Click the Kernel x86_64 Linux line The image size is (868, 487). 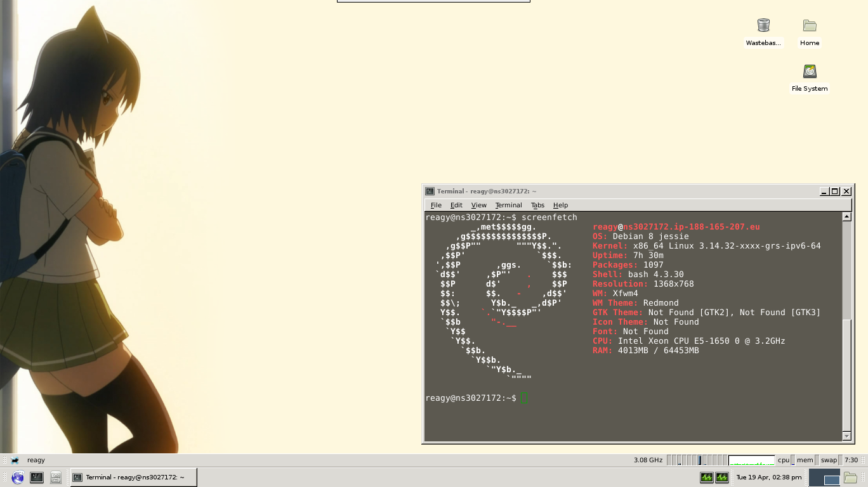707,245
